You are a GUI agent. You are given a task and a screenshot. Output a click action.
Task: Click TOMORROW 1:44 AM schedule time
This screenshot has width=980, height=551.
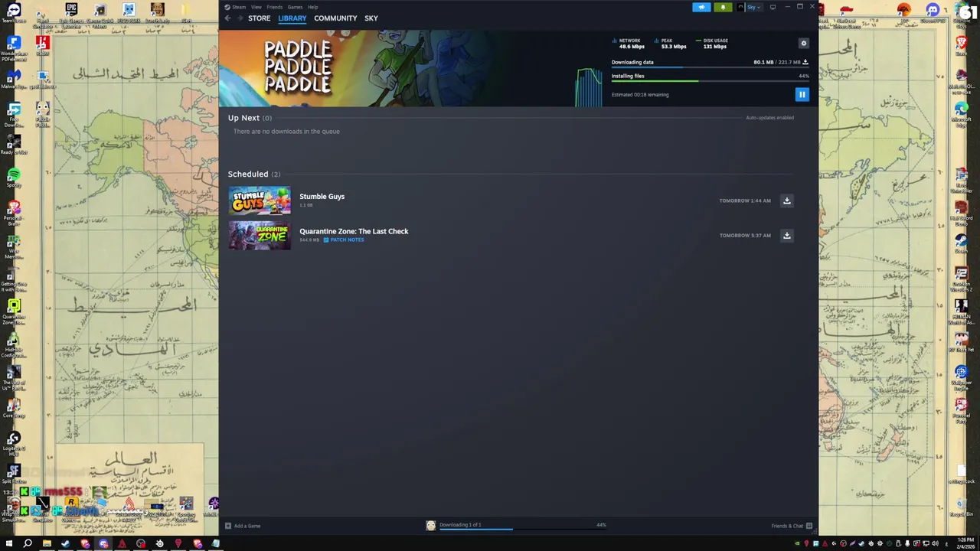coord(745,201)
